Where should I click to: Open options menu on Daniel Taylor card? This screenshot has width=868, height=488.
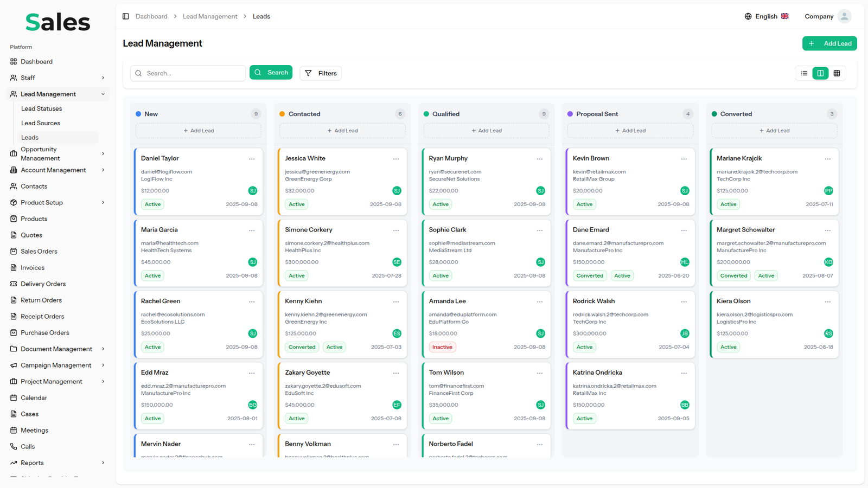(x=252, y=159)
